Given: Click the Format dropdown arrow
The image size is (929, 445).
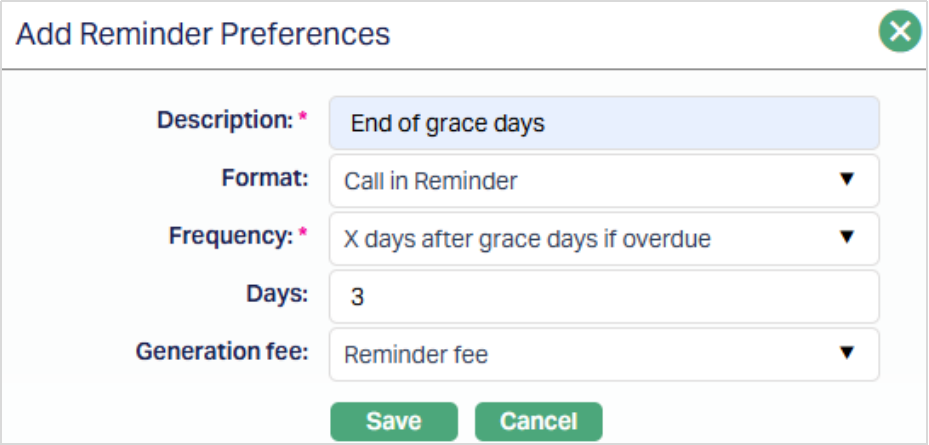Looking at the screenshot, I should coord(847,180).
